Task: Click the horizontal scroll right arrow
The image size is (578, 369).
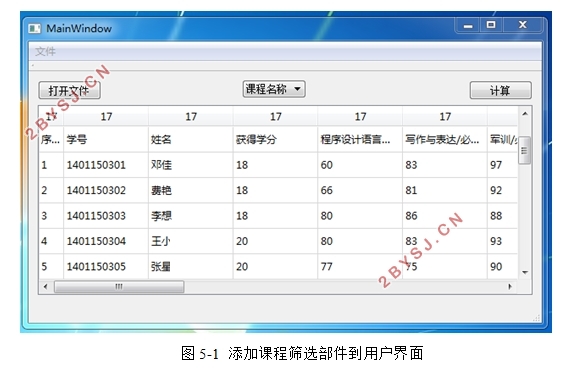Action: 510,286
